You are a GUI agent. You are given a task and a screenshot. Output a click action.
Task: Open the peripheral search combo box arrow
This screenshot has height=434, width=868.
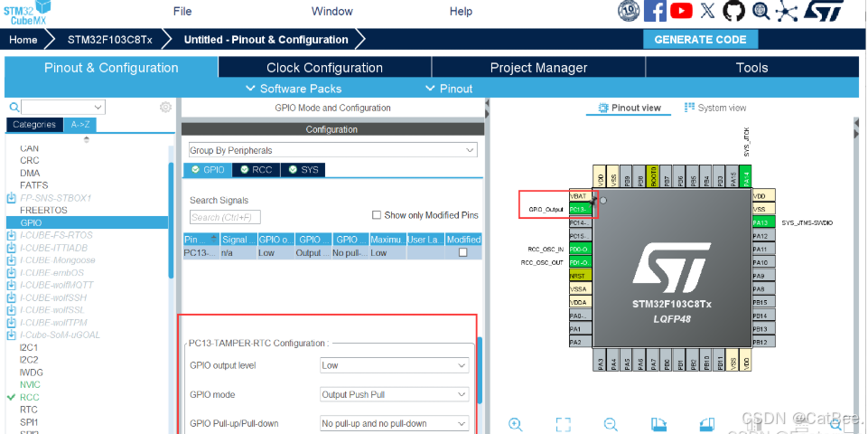98,107
